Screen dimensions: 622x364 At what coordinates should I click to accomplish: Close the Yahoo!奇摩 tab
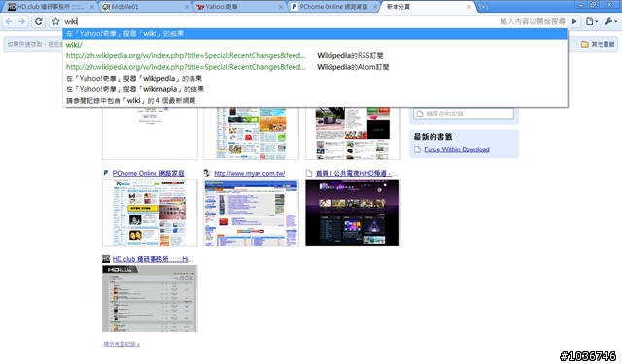coord(281,7)
